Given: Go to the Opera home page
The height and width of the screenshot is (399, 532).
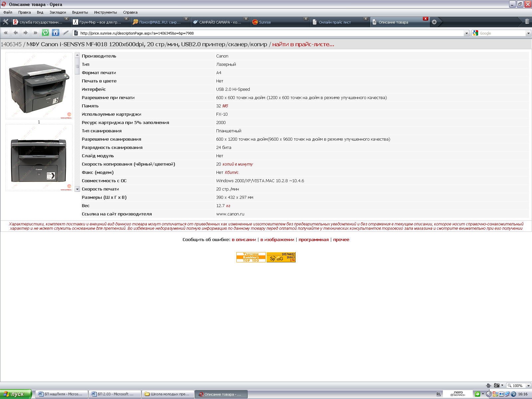Looking at the screenshot, I should [56, 33].
